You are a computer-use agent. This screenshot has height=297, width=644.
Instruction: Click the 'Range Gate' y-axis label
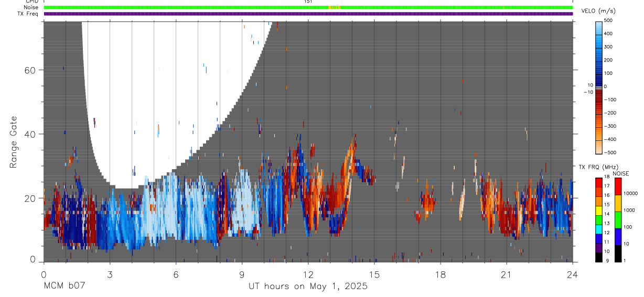pyautogui.click(x=14, y=142)
